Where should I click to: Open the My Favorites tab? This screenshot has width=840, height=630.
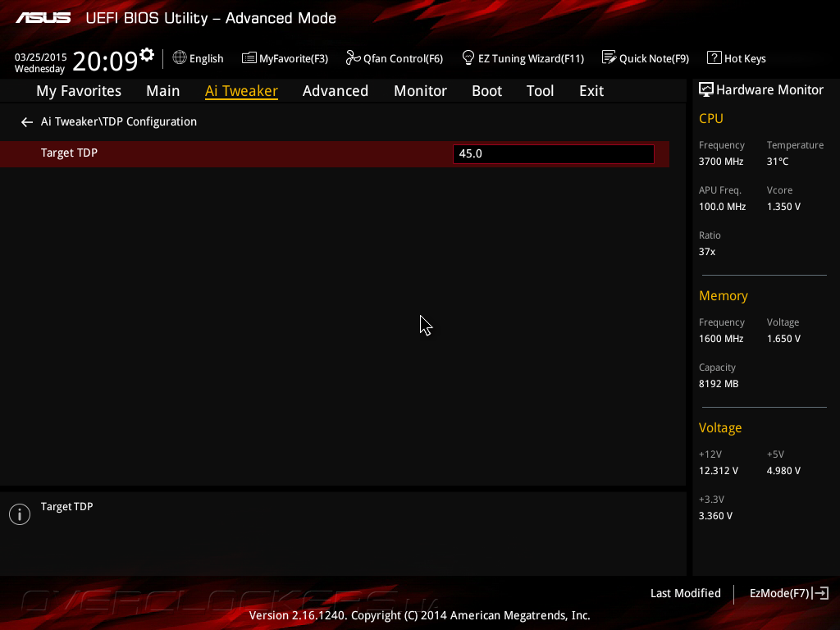coord(79,91)
